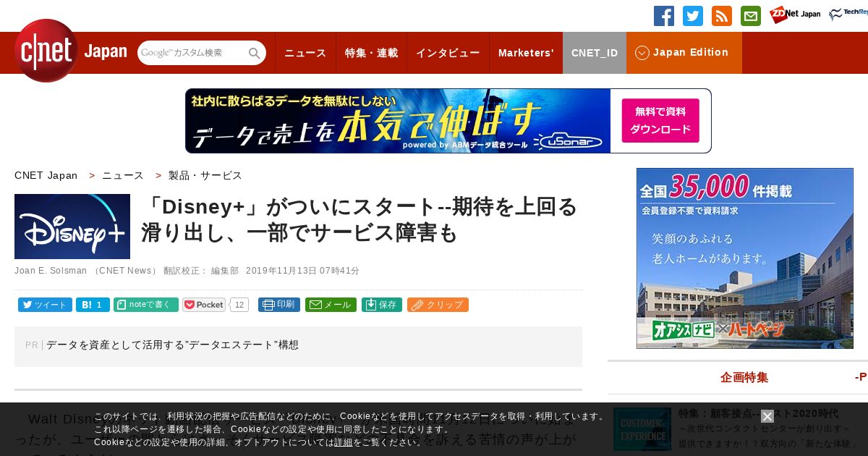Save the article to Pocket
This screenshot has width=868, height=456.
pos(204,305)
